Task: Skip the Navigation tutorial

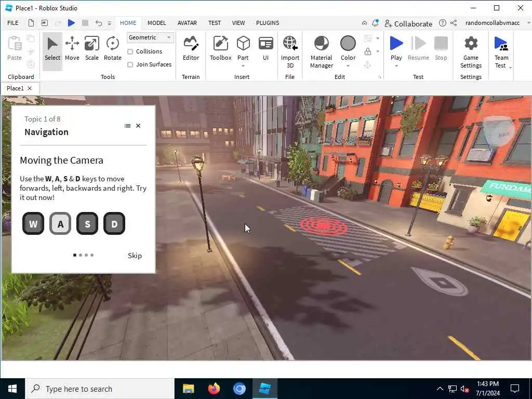Action: point(135,256)
